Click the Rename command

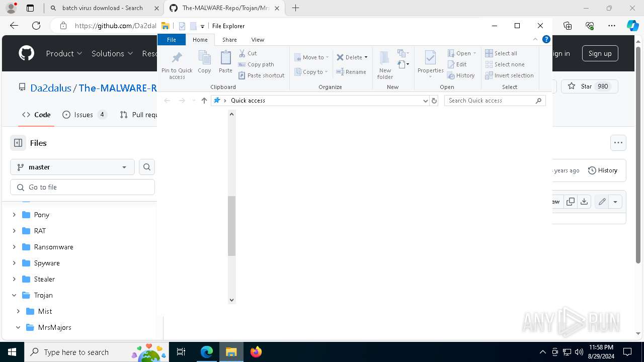click(x=351, y=72)
